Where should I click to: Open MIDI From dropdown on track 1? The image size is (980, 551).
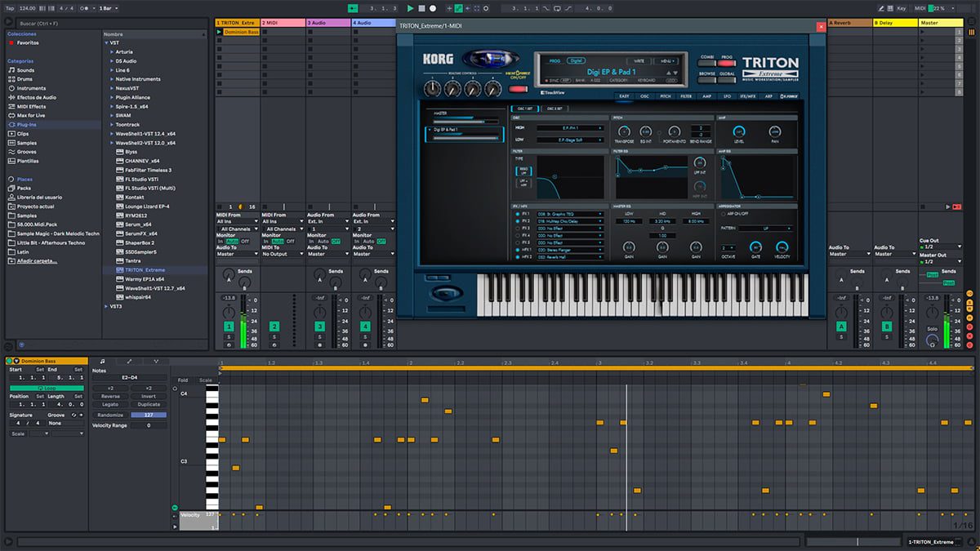tap(237, 221)
